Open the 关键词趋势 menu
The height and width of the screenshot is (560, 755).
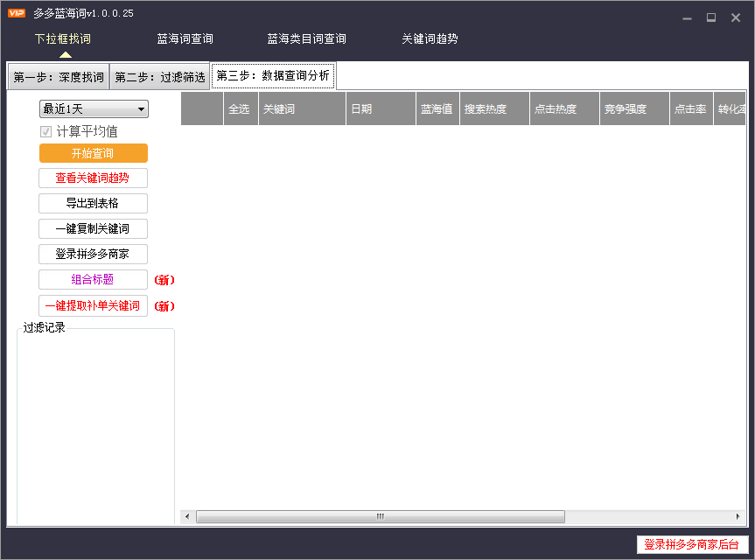coord(430,39)
